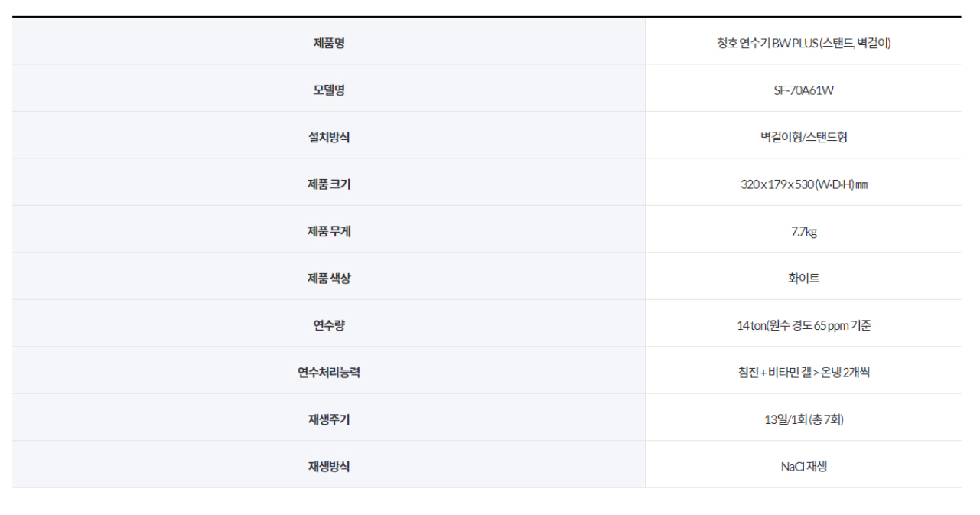
Task: Click the 화이트 color value
Action: coord(803,279)
